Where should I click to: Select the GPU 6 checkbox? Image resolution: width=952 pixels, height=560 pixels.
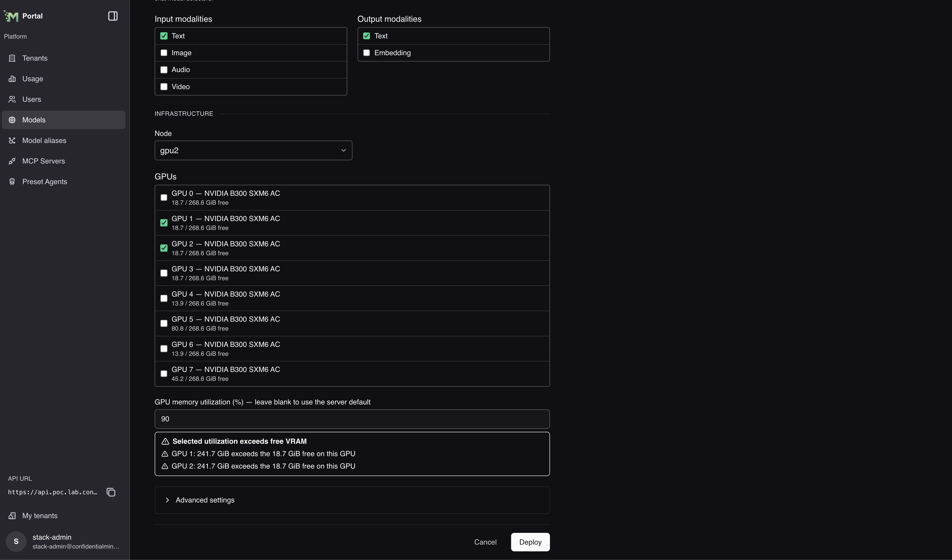pos(164,349)
